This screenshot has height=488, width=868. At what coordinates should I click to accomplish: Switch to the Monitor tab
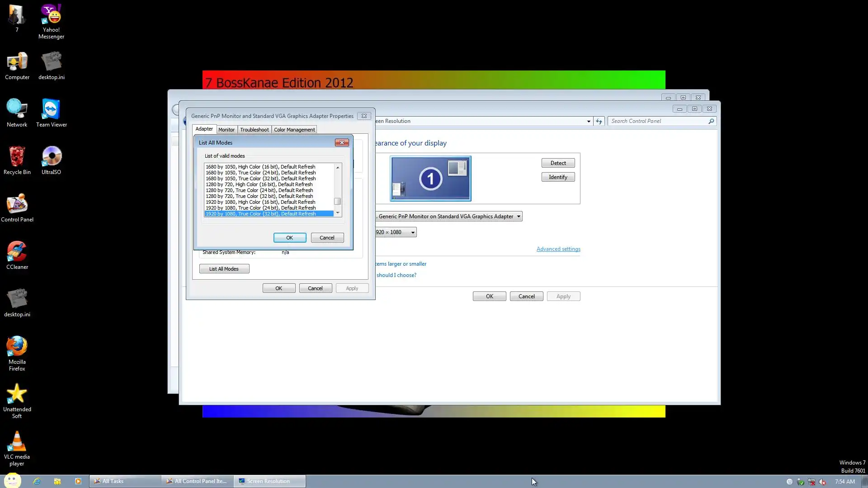[226, 130]
